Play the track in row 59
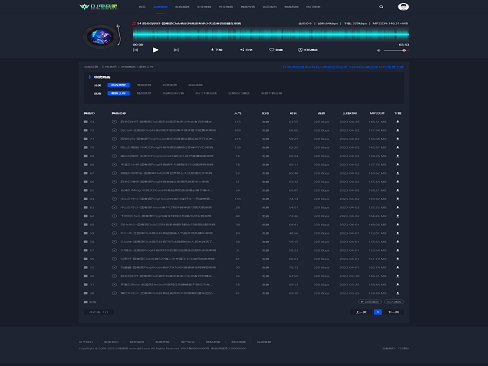 [114, 233]
